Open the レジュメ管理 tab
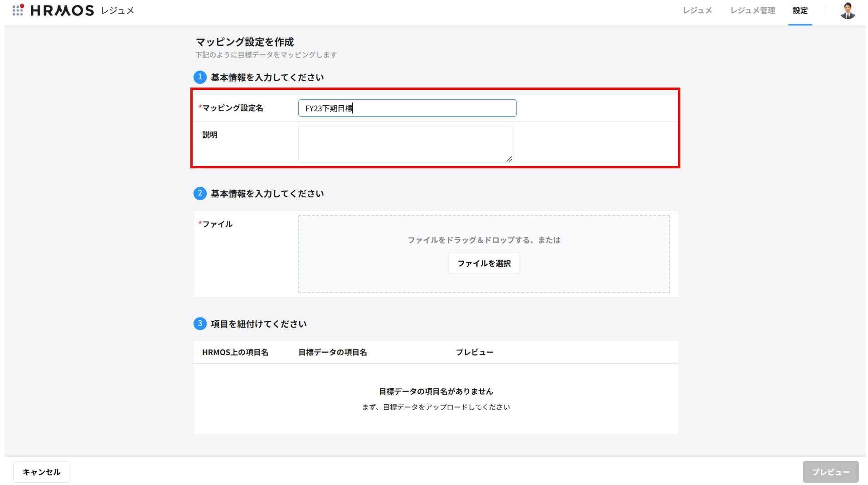Viewport: 868px width, 485px height. [x=752, y=10]
